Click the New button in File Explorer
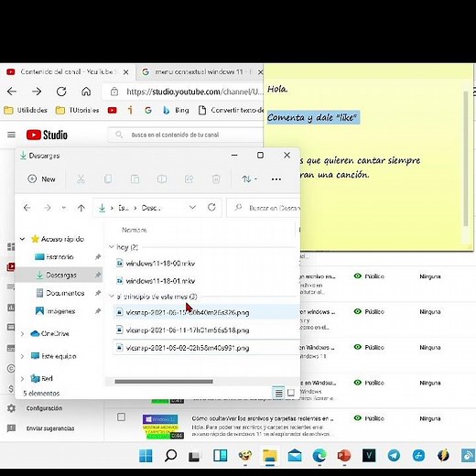The image size is (476, 476). coord(41,179)
